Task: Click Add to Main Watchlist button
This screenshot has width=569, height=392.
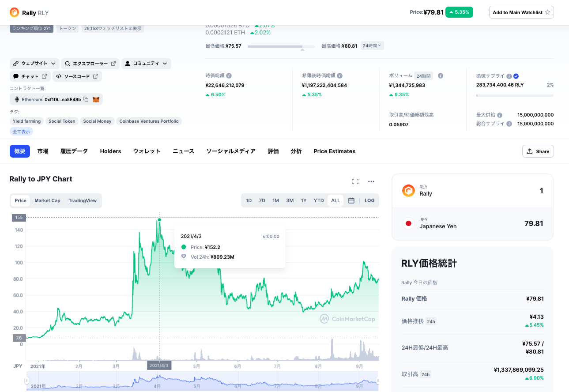Action: point(521,12)
